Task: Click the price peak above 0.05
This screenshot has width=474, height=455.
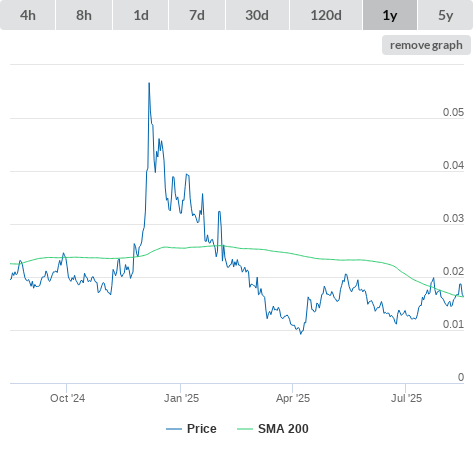Action: pos(149,83)
